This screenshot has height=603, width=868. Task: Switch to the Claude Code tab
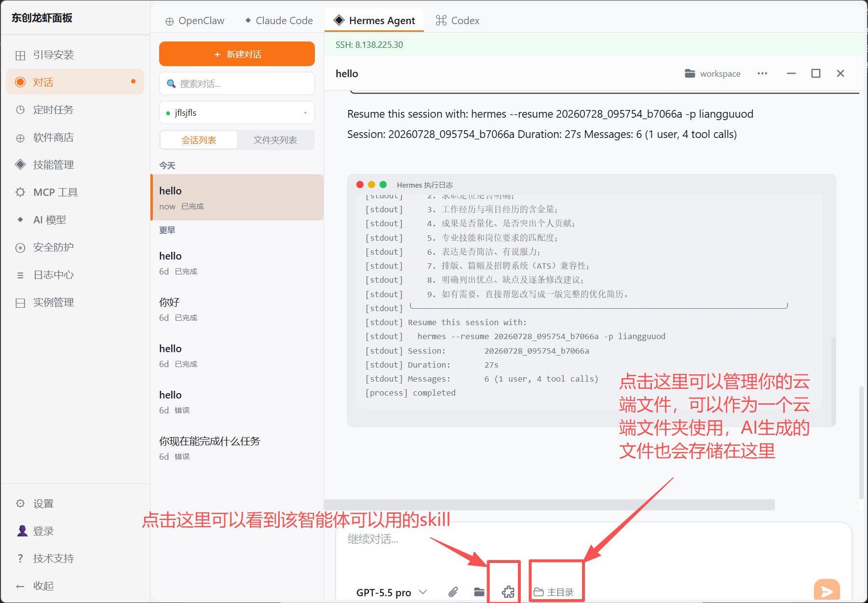coord(279,21)
